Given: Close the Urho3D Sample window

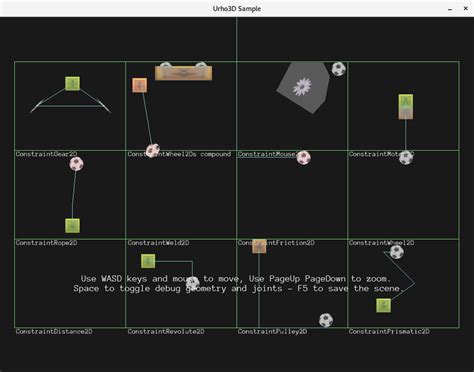Looking at the screenshot, I should pos(466,8).
